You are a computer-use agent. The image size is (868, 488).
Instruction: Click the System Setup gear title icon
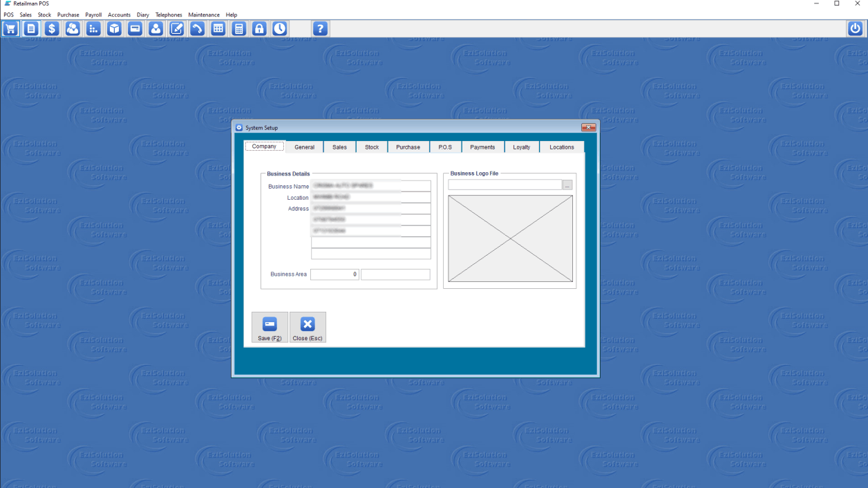click(239, 128)
